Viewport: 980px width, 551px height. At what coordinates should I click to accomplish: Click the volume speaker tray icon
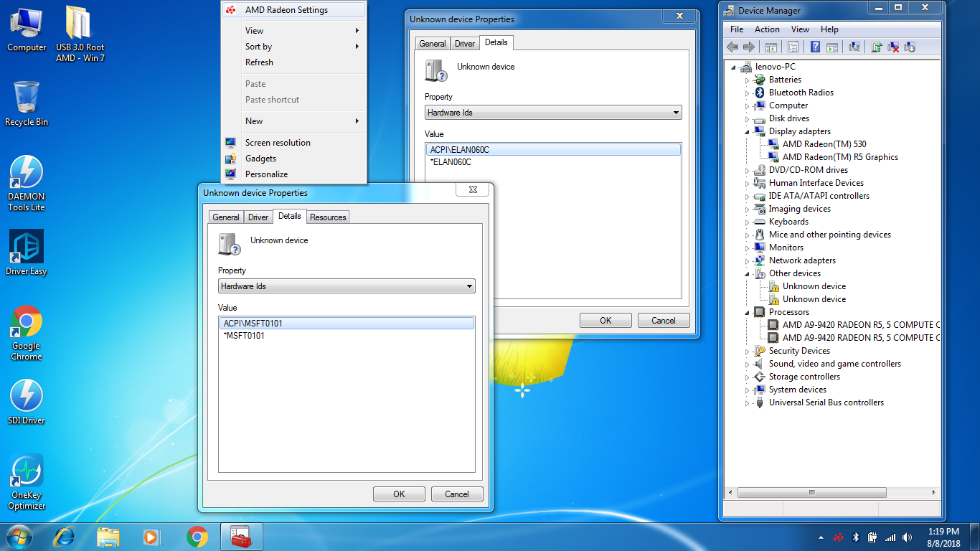pos(908,537)
